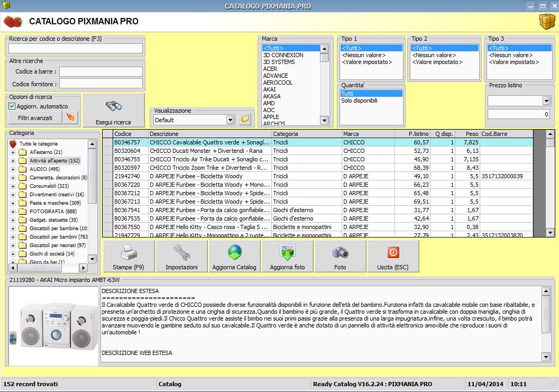Click the folder icon for Consumabili (323)
The image size is (559, 392).
[22, 186]
